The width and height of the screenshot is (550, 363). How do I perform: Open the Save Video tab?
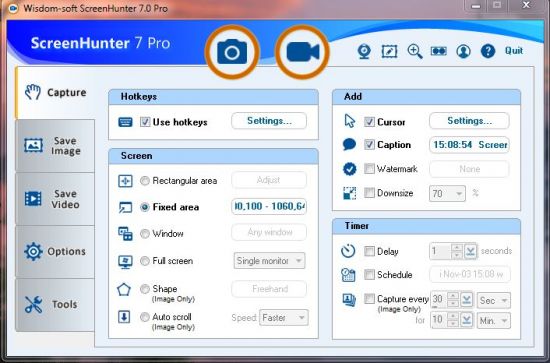pyautogui.click(x=55, y=199)
